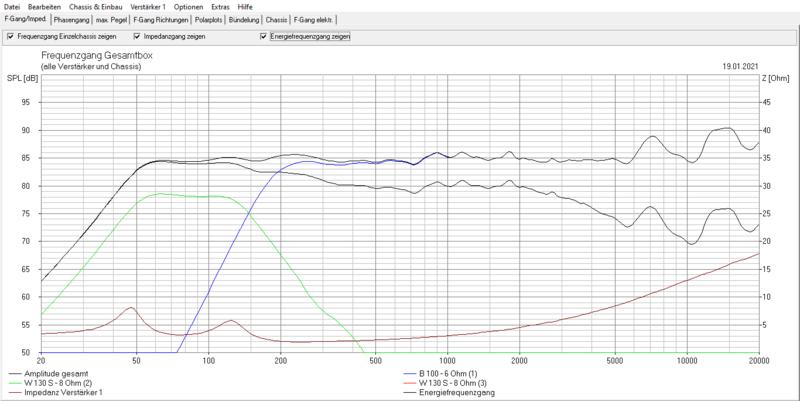Click the 1000 frequency axis label

[447, 361]
